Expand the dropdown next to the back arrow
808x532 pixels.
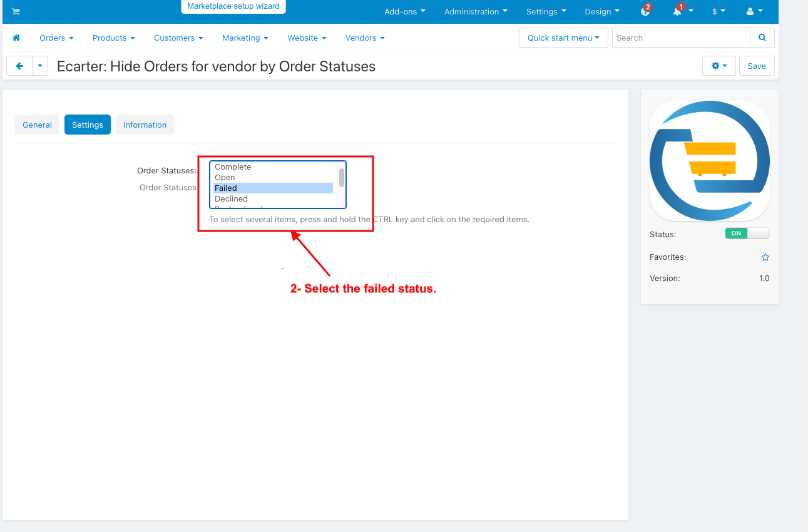(40, 66)
